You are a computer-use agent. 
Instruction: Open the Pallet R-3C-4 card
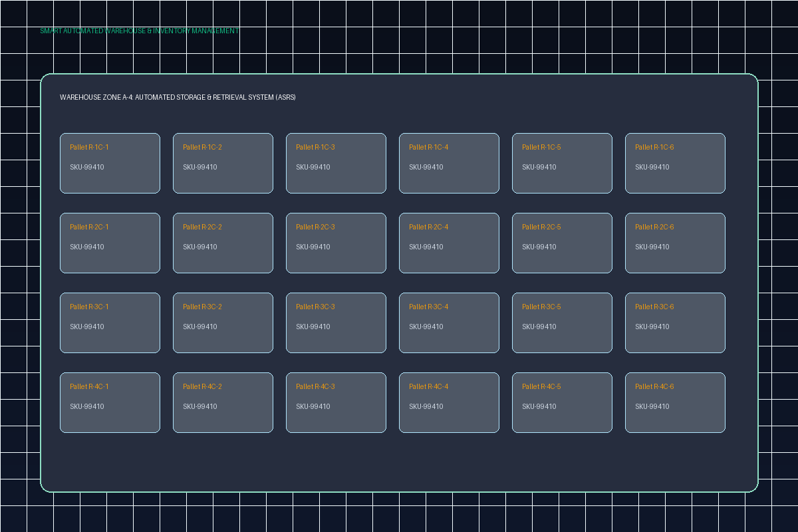(449, 323)
